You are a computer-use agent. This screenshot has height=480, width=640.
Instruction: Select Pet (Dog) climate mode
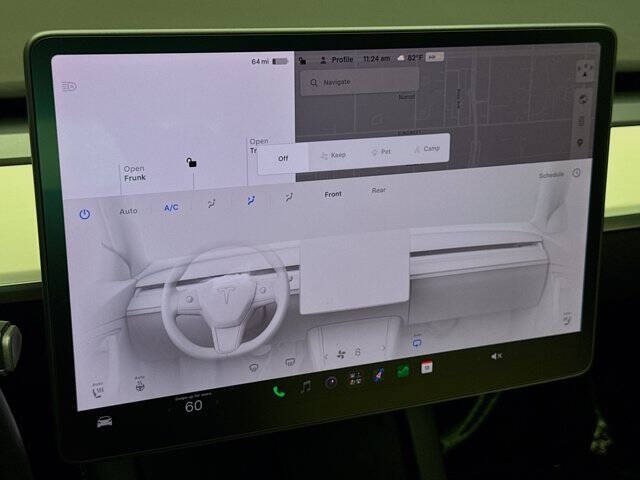coord(381,152)
